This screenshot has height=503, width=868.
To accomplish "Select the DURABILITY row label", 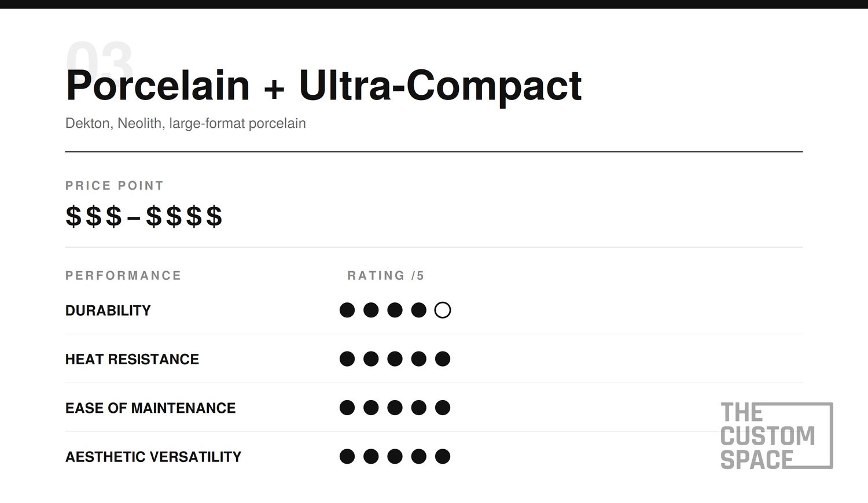I will click(108, 310).
